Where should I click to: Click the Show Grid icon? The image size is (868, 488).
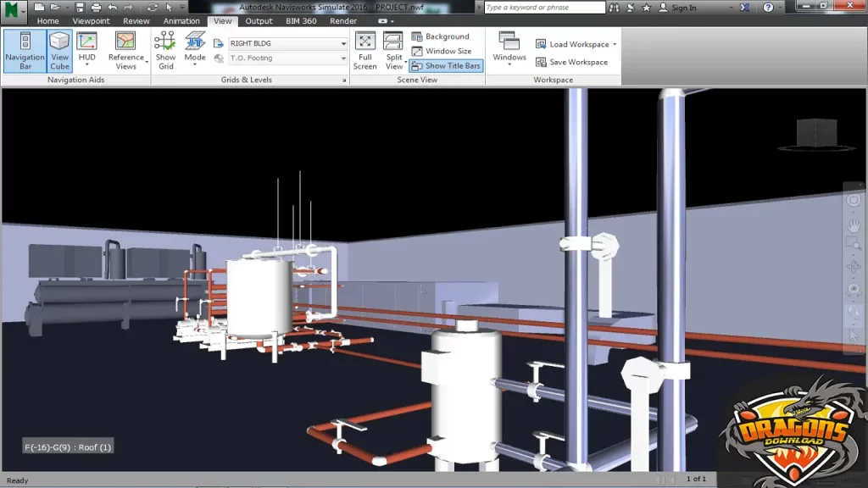pos(165,49)
